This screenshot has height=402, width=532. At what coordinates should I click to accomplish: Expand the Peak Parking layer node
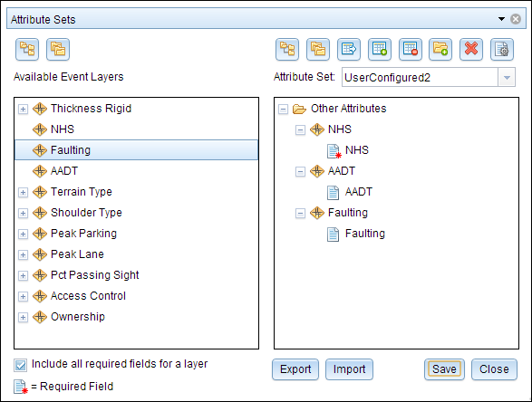(x=23, y=234)
